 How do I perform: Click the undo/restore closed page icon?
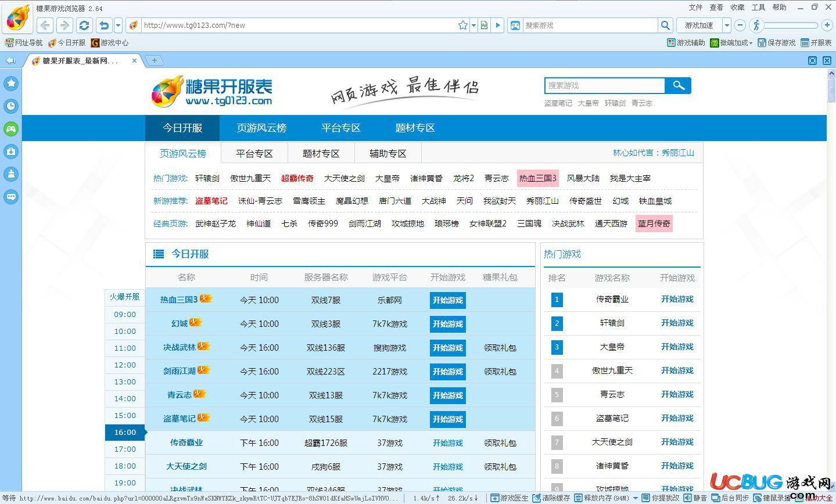coord(104,25)
